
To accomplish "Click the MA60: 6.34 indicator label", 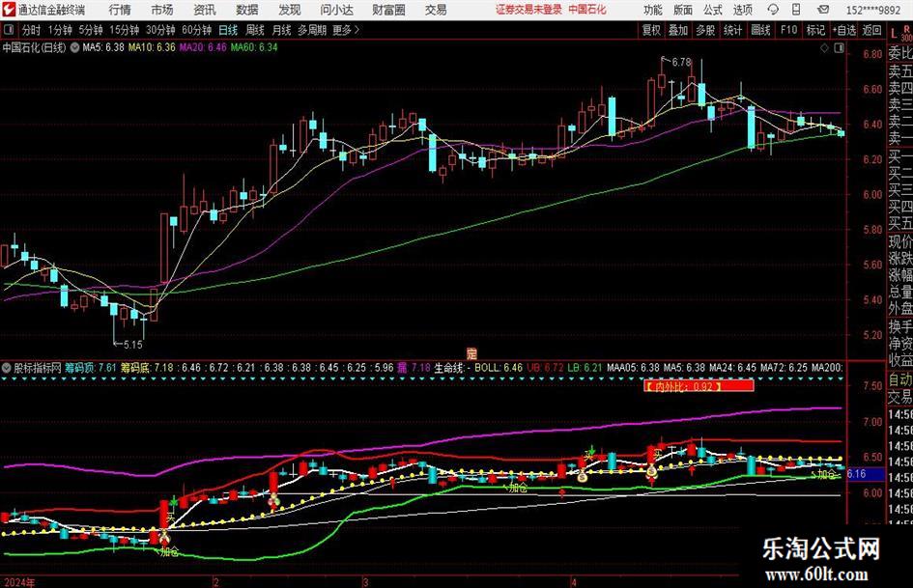I will [254, 47].
